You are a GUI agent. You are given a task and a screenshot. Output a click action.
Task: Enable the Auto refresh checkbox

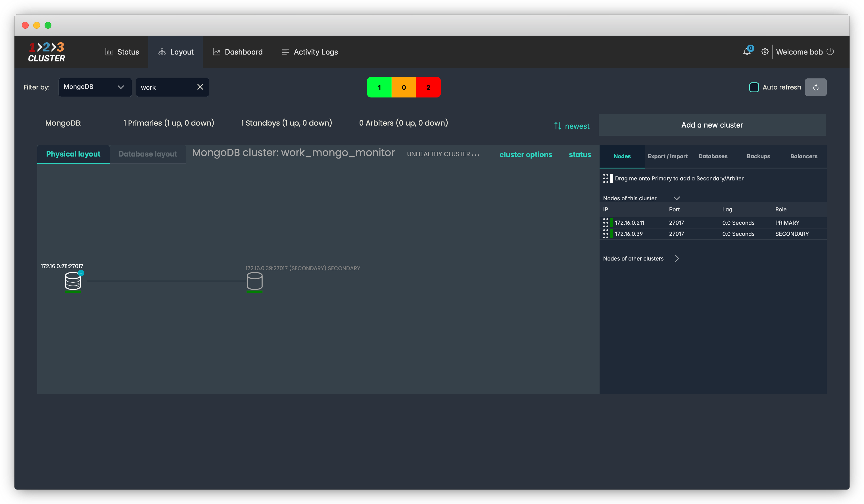tap(754, 88)
